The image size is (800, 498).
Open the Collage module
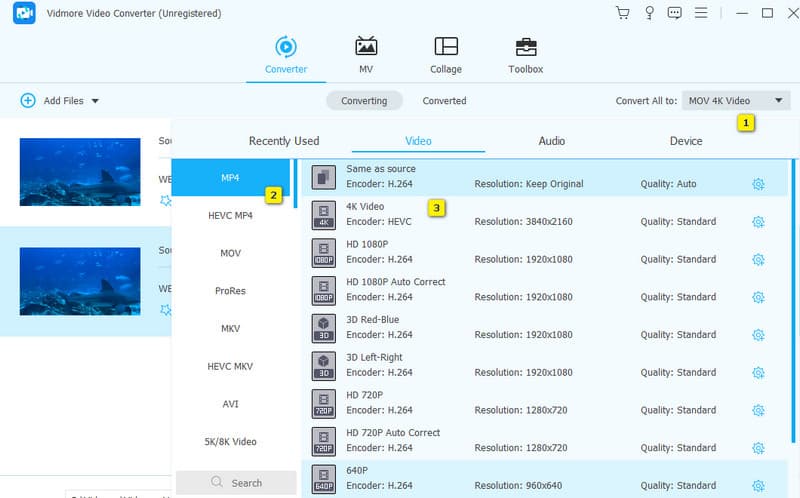click(446, 55)
